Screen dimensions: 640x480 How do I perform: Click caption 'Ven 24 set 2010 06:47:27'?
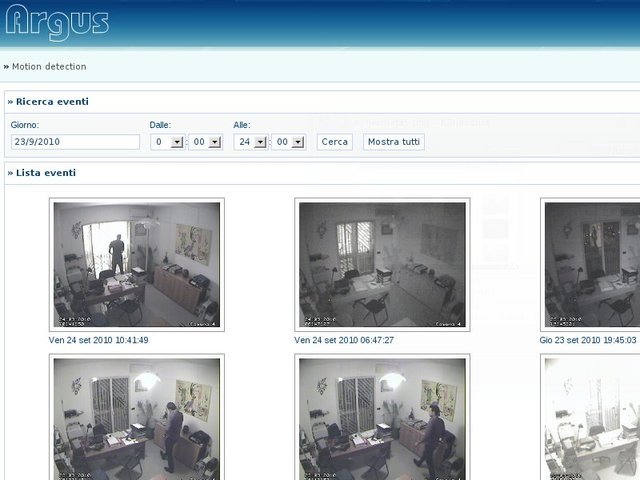point(344,340)
